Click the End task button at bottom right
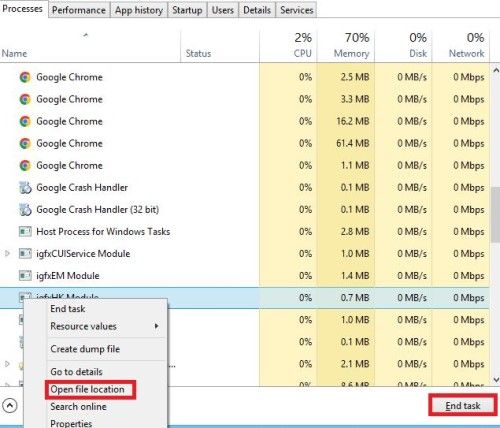The height and width of the screenshot is (428, 500). point(463,406)
